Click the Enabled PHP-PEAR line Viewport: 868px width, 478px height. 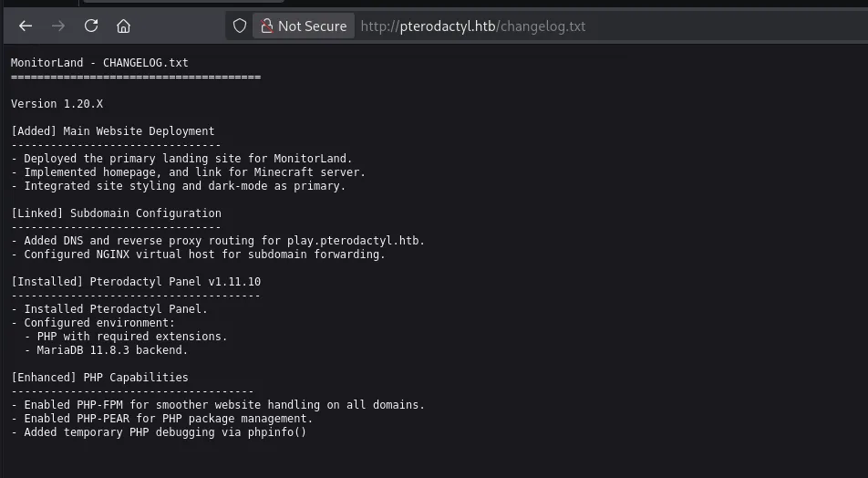pos(161,419)
